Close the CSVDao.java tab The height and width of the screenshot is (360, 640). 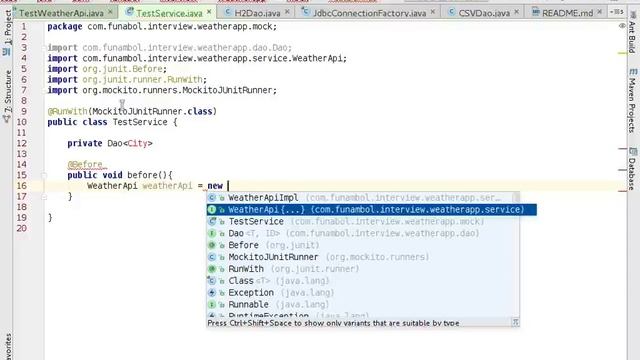516,12
